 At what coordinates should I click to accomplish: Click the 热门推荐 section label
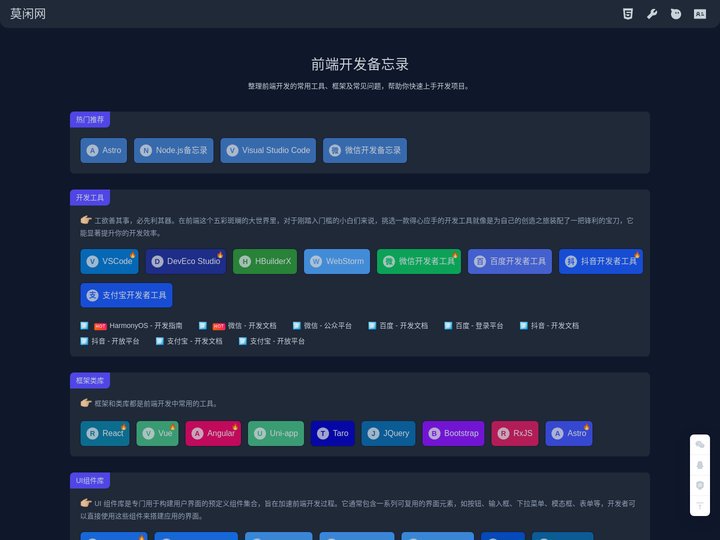tap(90, 119)
